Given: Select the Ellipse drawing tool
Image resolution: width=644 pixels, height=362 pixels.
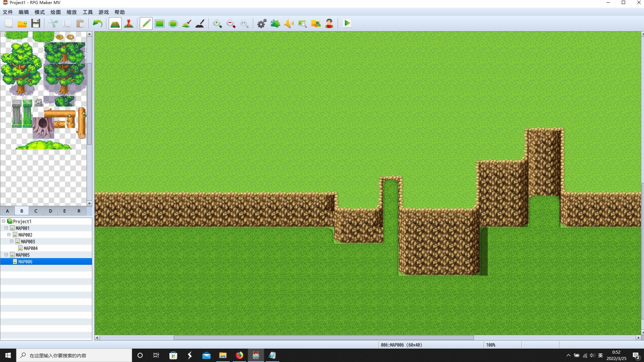Looking at the screenshot, I should pos(173,23).
